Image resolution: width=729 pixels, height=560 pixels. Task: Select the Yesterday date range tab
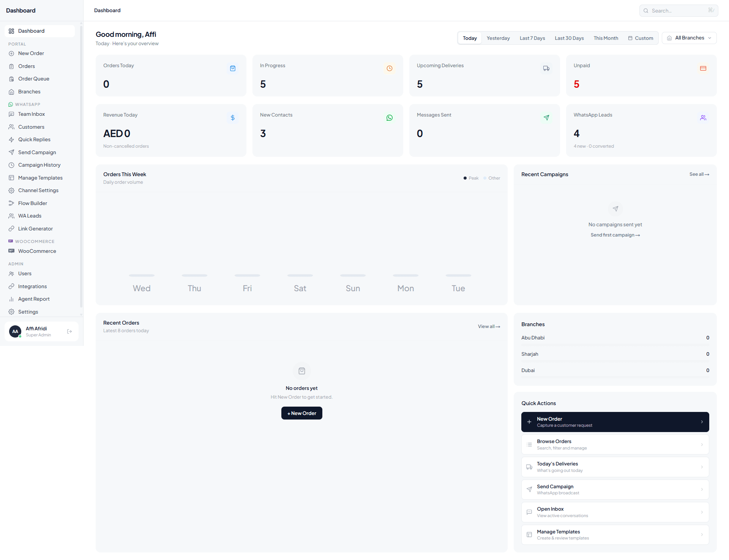[x=498, y=38]
